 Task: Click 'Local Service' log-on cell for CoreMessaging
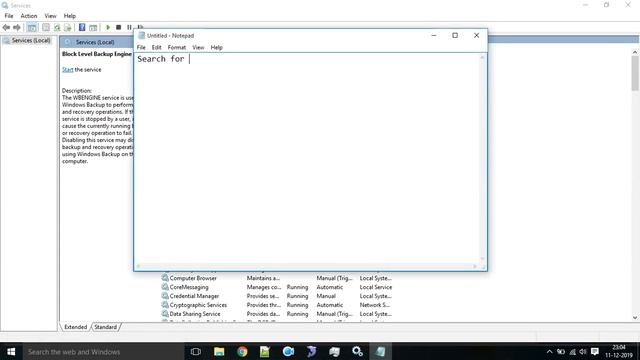click(376, 287)
